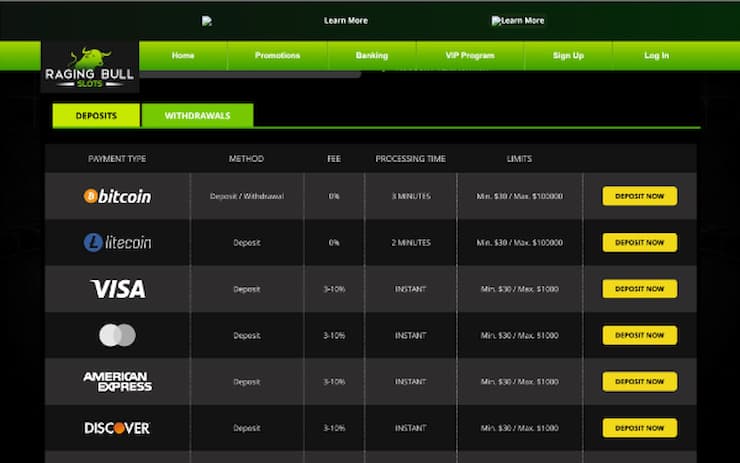Image resolution: width=740 pixels, height=463 pixels.
Task: Click the Mastercard circles logo
Action: 118,335
